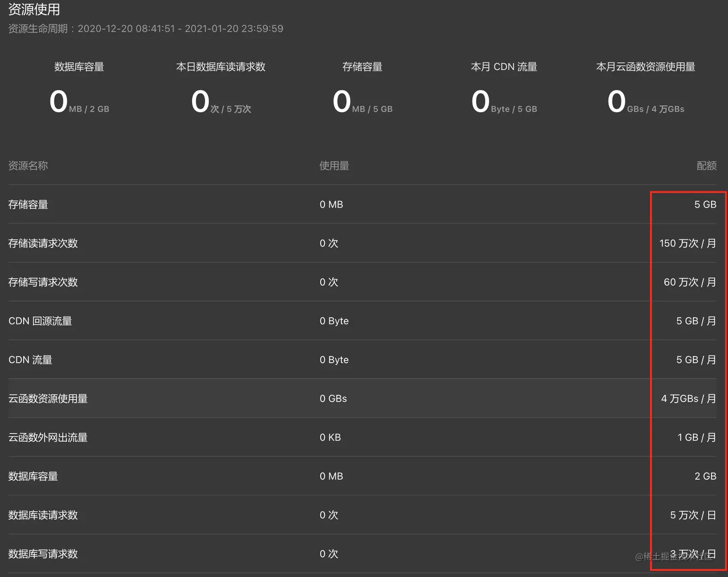Click the 0 次 usage for 存储写请求次数
This screenshot has width=728, height=577.
[329, 282]
